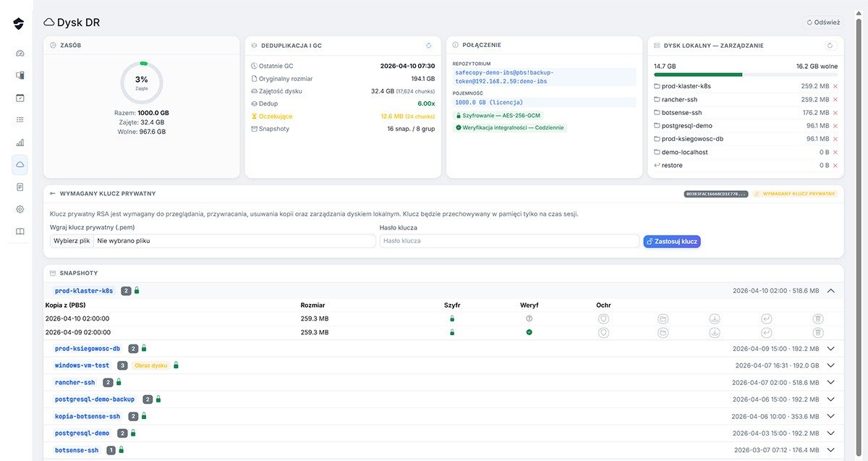Open the task list sidebar item

(x=20, y=120)
